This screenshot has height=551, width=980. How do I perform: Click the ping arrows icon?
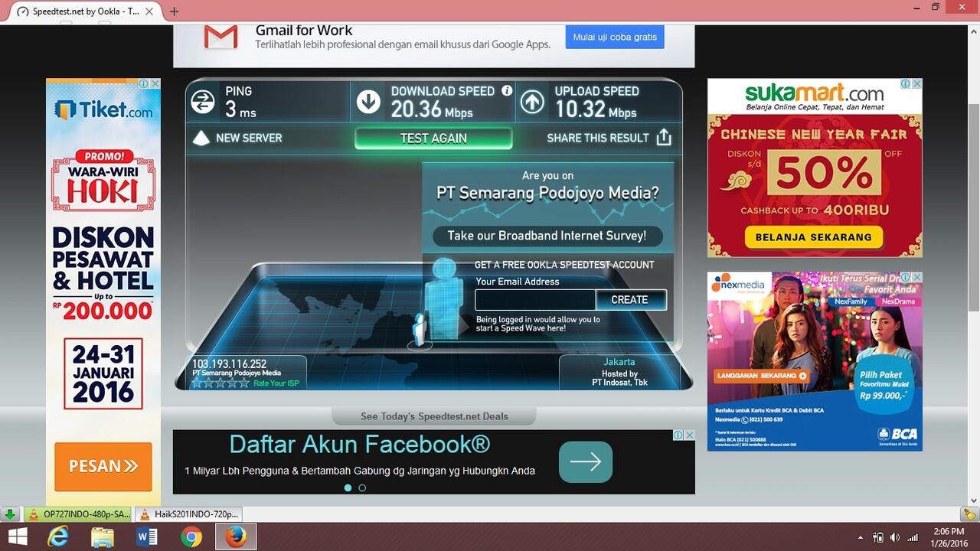[203, 102]
